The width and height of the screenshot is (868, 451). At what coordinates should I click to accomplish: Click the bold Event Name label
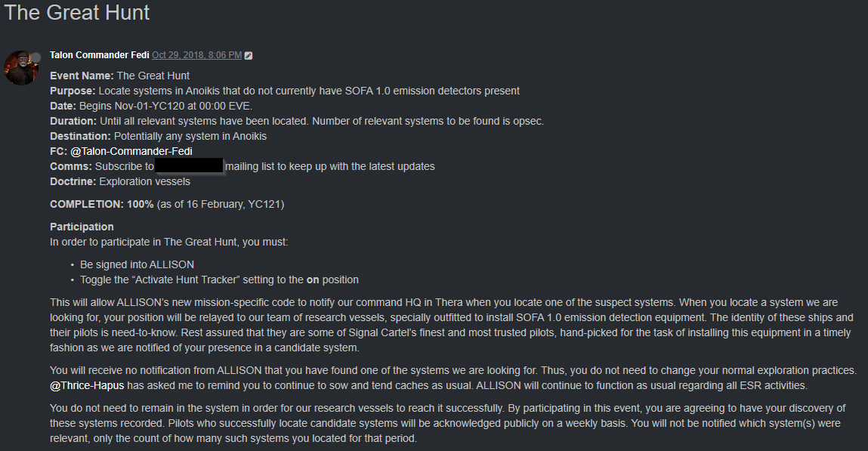[82, 76]
